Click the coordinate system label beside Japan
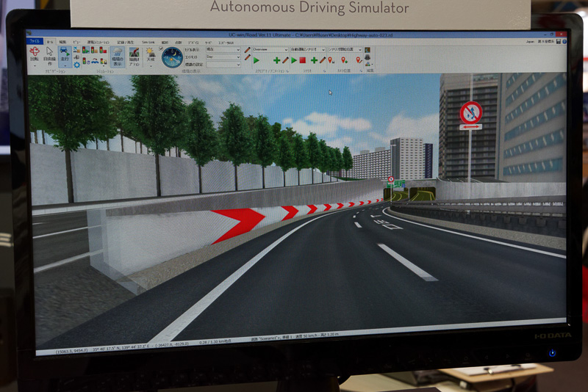The height and width of the screenshot is (392, 588). 546,42
